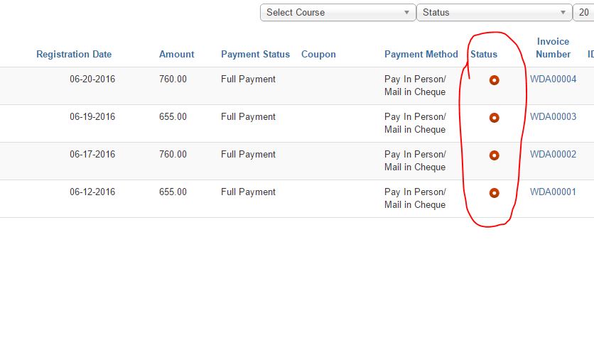Toggle status icon in WDA00001 row

click(x=494, y=193)
